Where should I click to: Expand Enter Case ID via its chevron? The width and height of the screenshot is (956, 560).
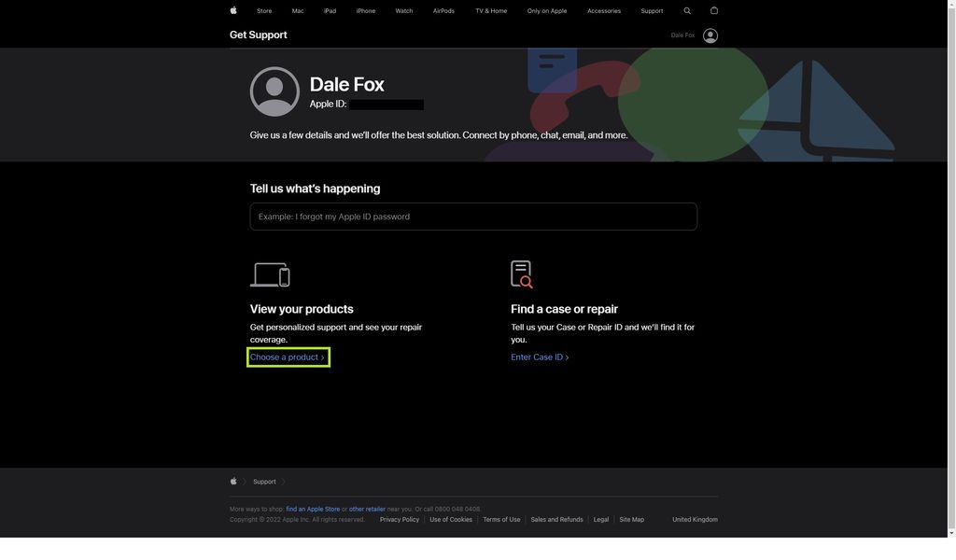[566, 357]
